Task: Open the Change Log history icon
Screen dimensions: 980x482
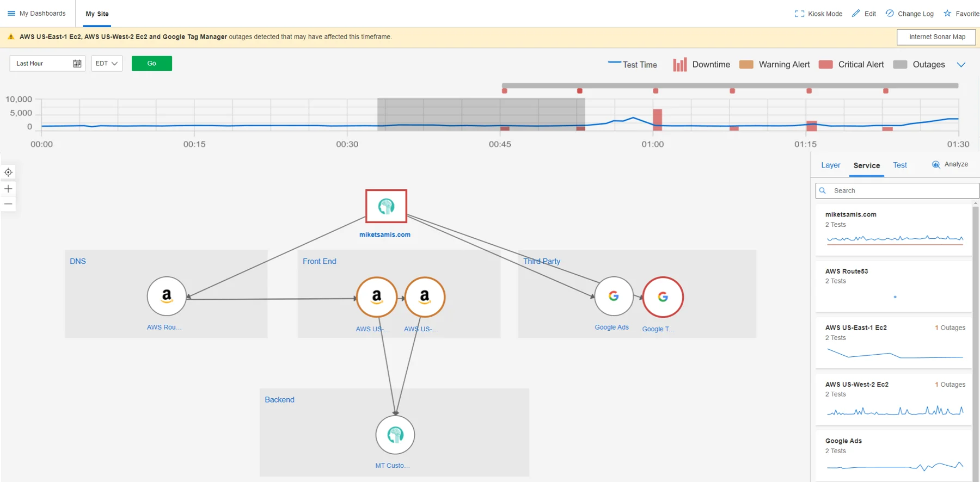Action: tap(890, 13)
